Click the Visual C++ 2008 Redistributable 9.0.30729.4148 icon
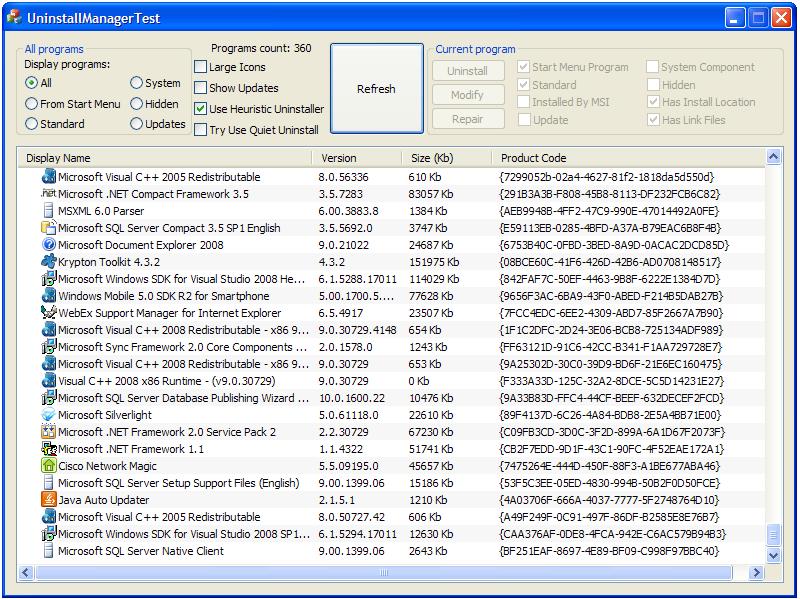800x599 pixels. [48, 330]
